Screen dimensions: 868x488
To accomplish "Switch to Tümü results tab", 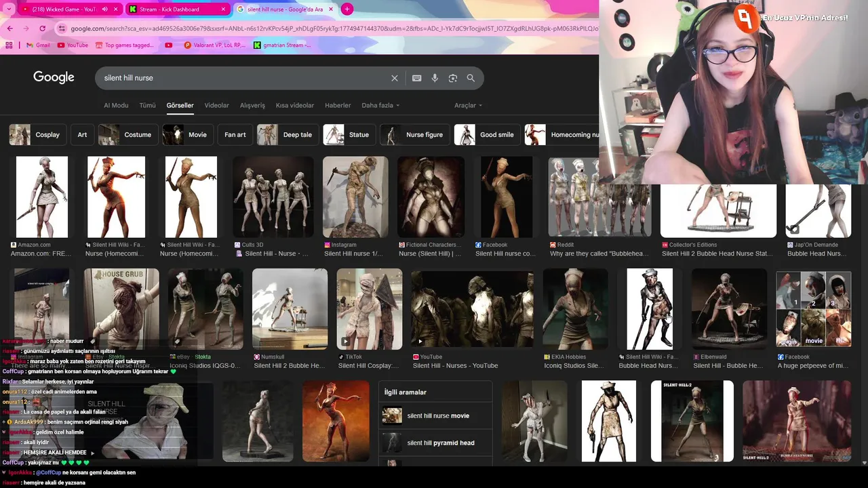I will [147, 105].
